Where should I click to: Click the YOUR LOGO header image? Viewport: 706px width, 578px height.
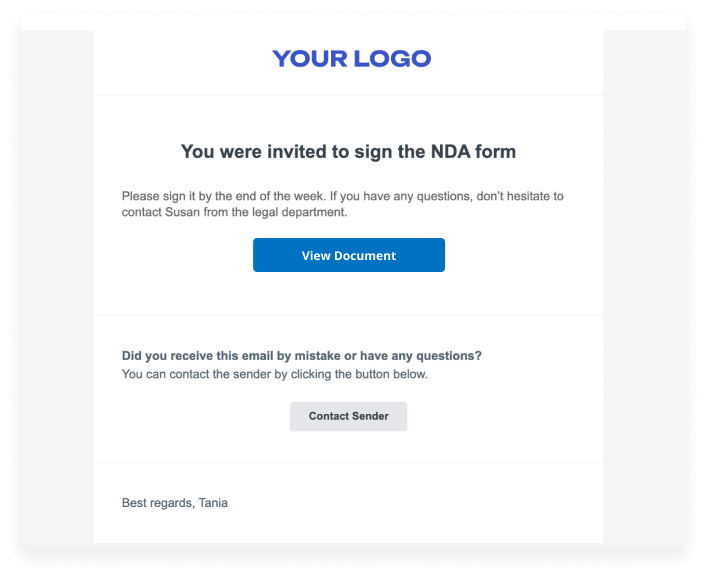(351, 59)
